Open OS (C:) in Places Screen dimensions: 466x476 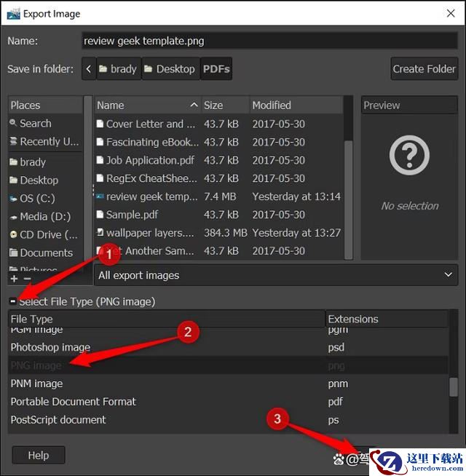(x=45, y=198)
